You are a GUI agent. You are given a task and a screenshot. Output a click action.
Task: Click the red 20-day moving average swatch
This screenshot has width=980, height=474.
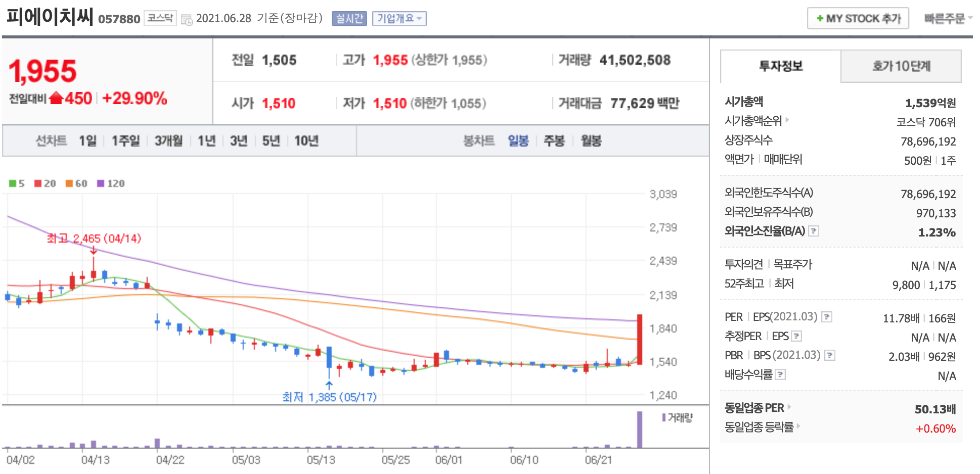click(38, 183)
